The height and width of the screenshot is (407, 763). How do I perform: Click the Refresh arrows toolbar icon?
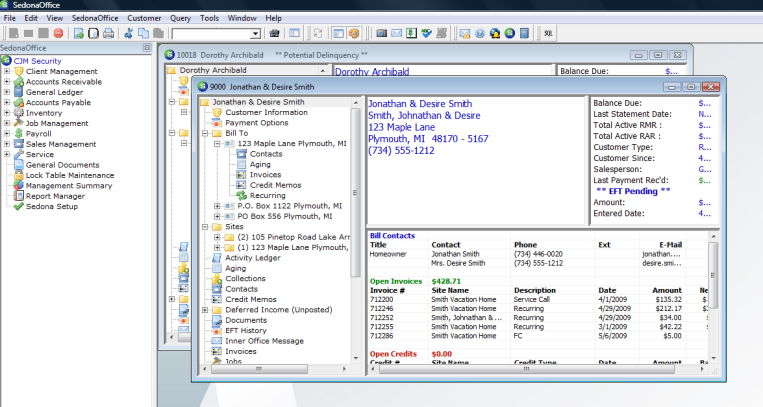(318, 34)
